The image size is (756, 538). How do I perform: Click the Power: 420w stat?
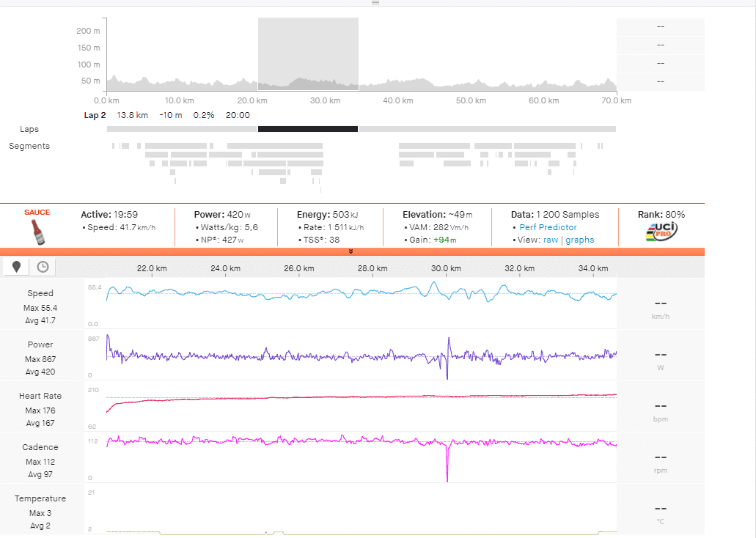222,215
